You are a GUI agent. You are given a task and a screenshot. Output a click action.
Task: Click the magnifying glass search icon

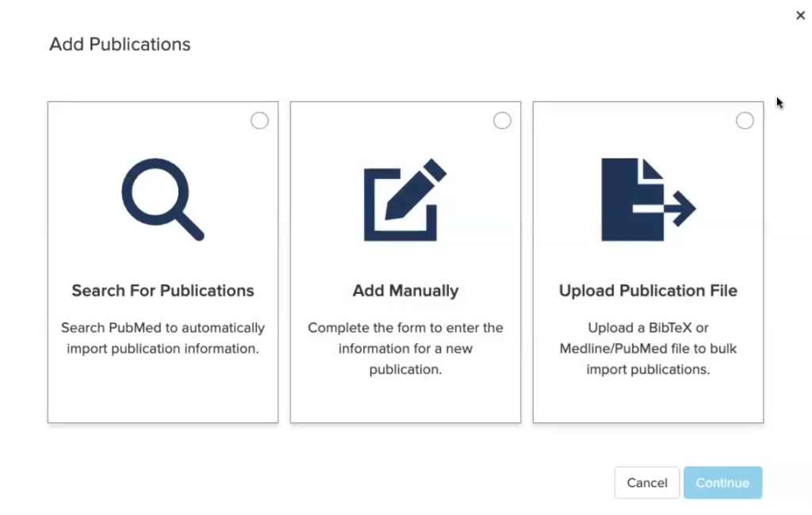pyautogui.click(x=163, y=200)
